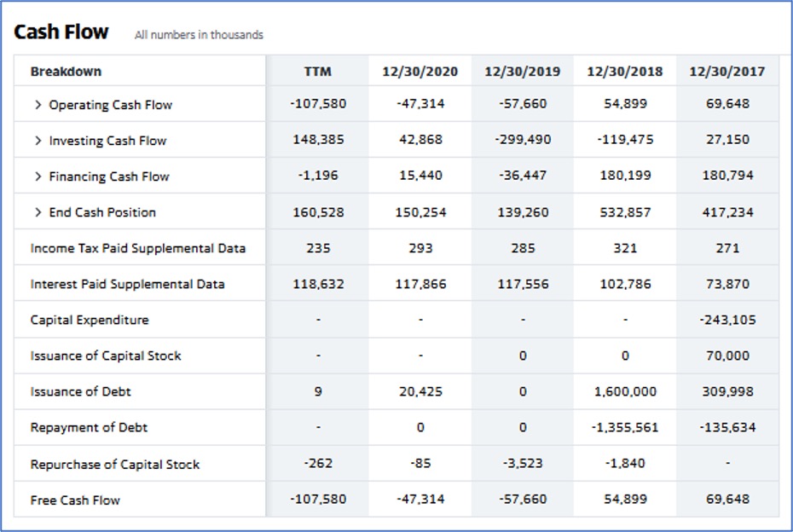Select the Interest Paid Supplemental Data label
Image resolution: width=793 pixels, height=532 pixels.
pos(127,284)
